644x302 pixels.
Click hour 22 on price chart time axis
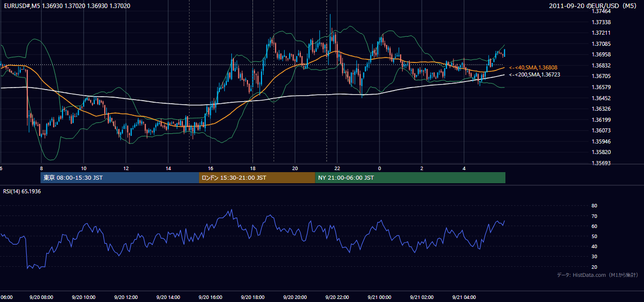point(337,168)
